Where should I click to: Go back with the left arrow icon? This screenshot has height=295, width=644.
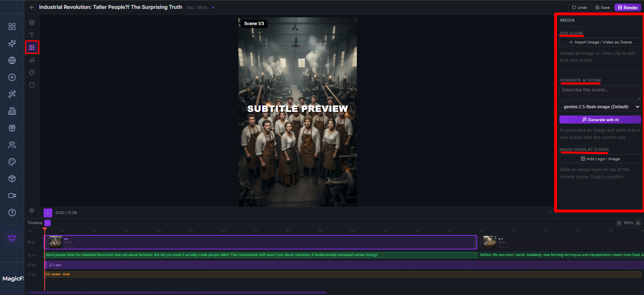32,7
